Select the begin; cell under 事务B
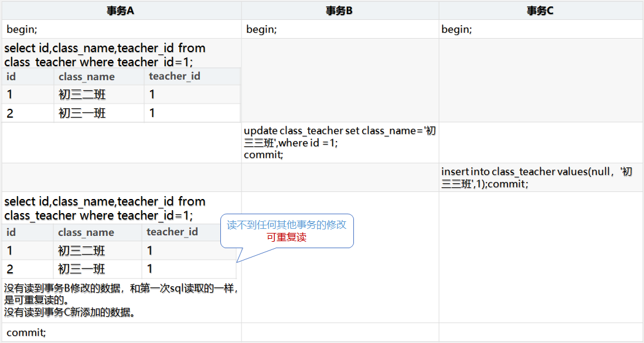 261,29
